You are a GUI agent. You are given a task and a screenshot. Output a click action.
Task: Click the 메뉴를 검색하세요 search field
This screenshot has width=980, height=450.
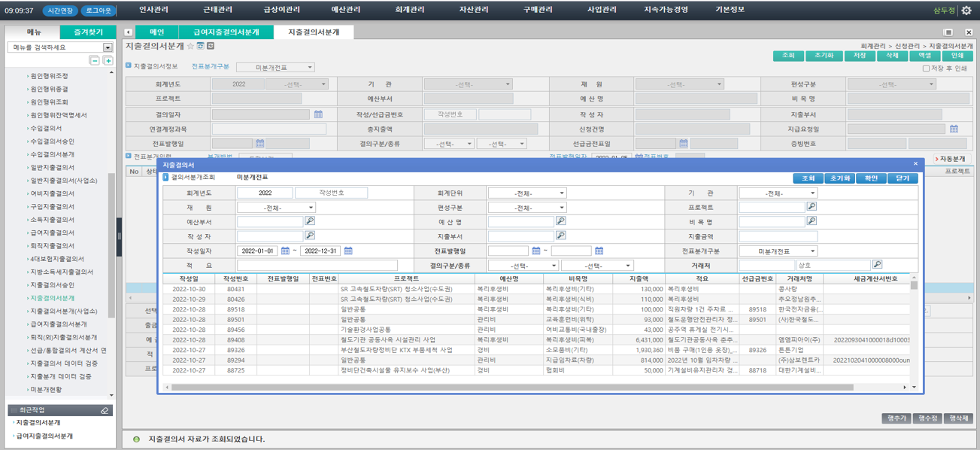coord(45,47)
